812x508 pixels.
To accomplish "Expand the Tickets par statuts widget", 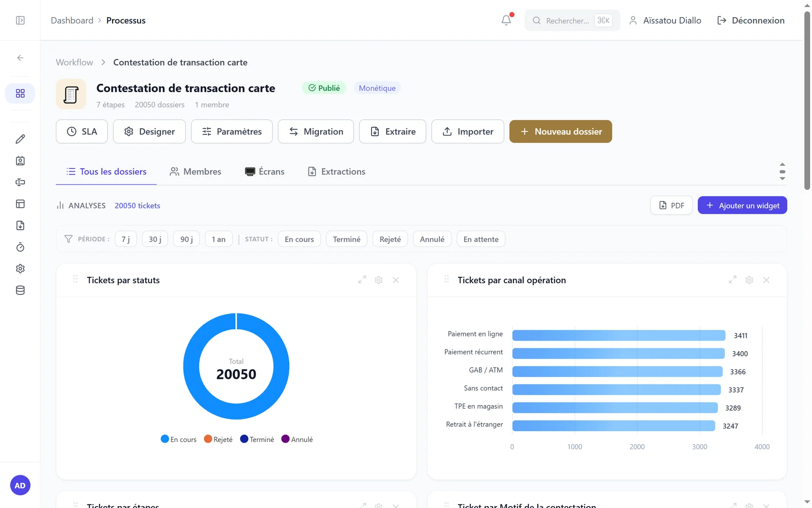I will pyautogui.click(x=362, y=280).
